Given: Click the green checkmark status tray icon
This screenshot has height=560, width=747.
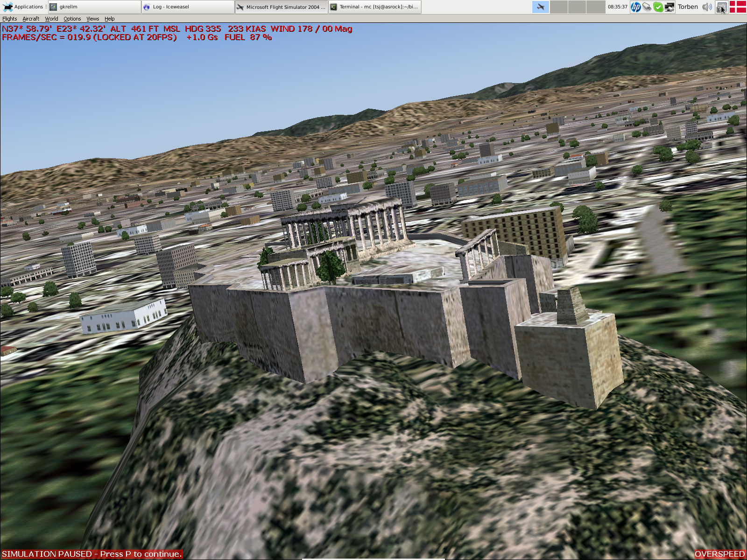Looking at the screenshot, I should (x=658, y=7).
